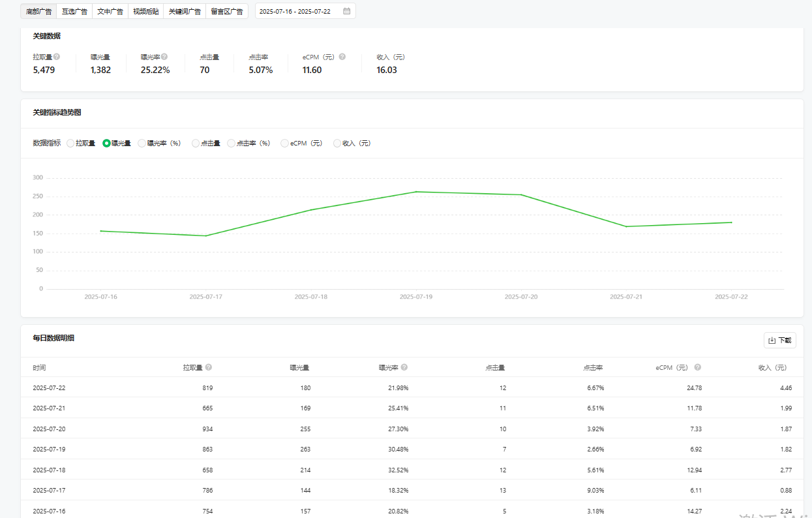Click the 曝光率 value 32.52% in the table
Screen dimensions: 812x518
click(x=398, y=470)
